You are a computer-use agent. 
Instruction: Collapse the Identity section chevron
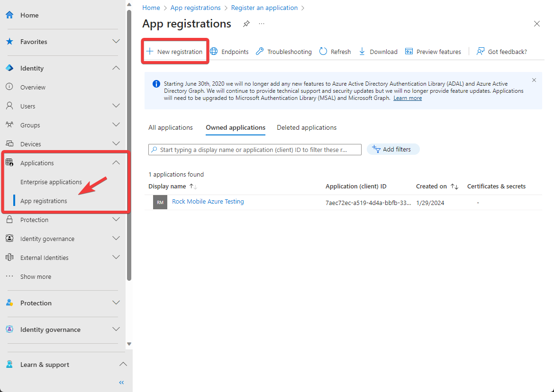[x=116, y=68]
